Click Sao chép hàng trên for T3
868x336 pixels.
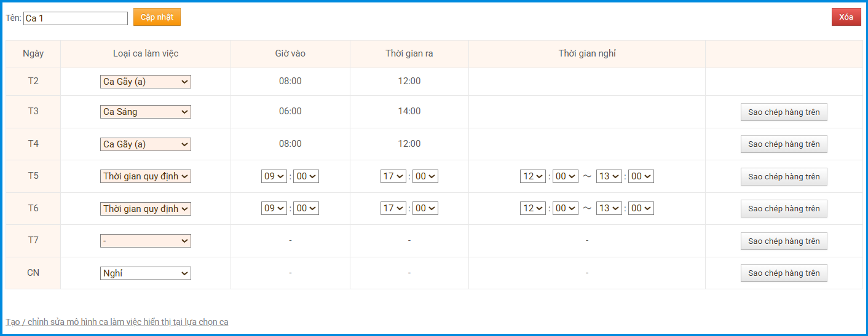pos(784,112)
